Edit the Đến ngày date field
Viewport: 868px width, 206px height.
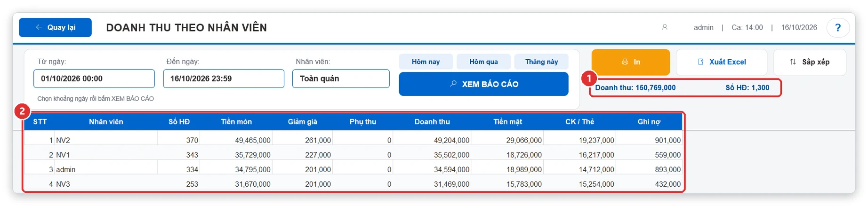(x=224, y=79)
